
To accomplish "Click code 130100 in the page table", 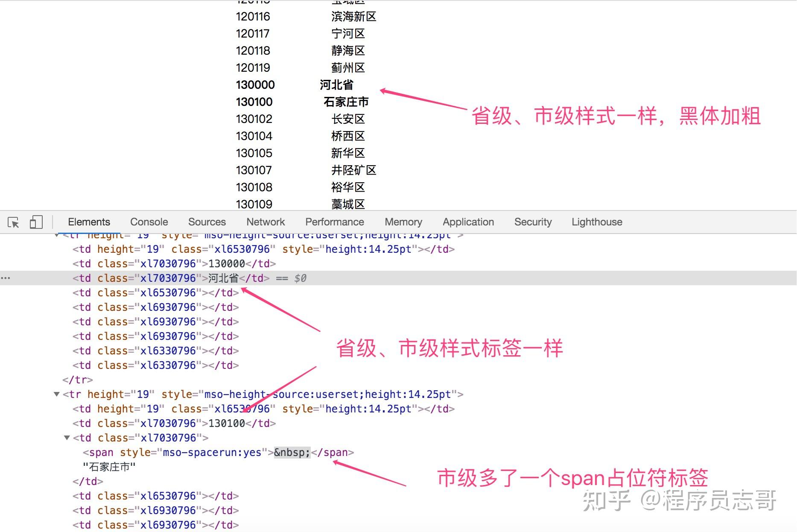I will (x=254, y=102).
